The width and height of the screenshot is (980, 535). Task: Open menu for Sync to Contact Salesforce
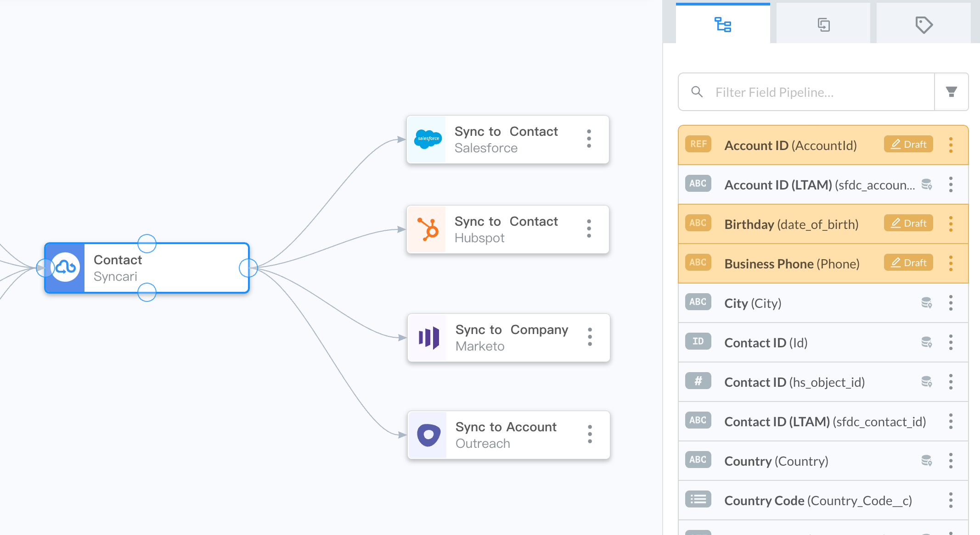589,139
